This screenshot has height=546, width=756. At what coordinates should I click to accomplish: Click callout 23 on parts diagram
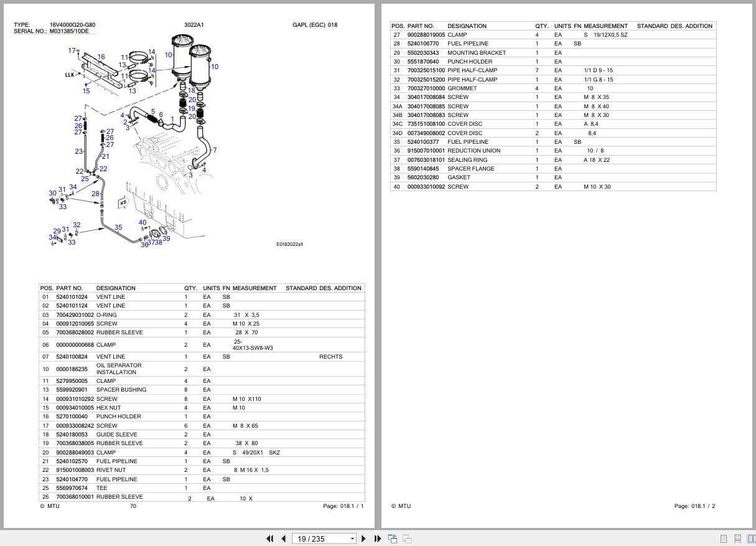point(79,151)
